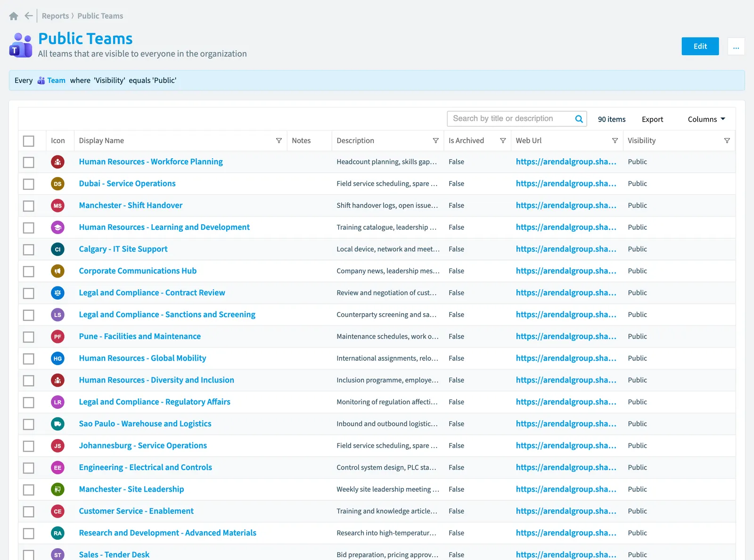Click the Dubai - Service Operations DS icon
The width and height of the screenshot is (754, 560).
click(57, 184)
